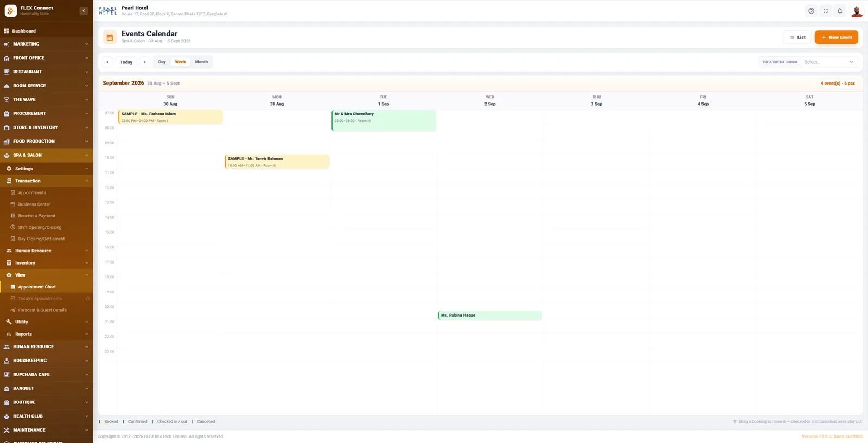
Task: Collapse the SPA & SALON section
Action: coord(46,155)
